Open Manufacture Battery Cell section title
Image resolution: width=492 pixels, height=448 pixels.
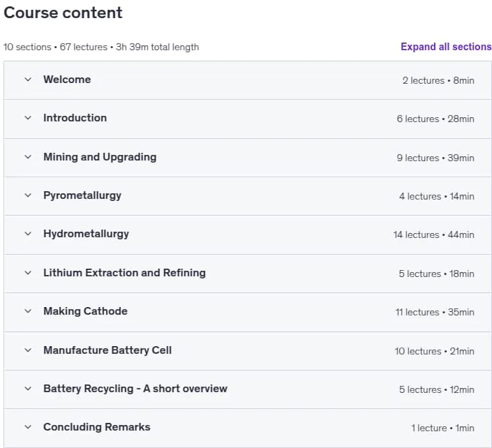click(x=107, y=350)
